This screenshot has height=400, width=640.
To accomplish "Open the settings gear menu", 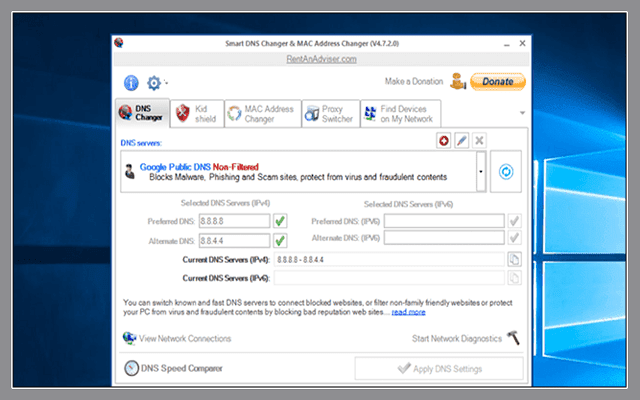I will click(x=154, y=83).
